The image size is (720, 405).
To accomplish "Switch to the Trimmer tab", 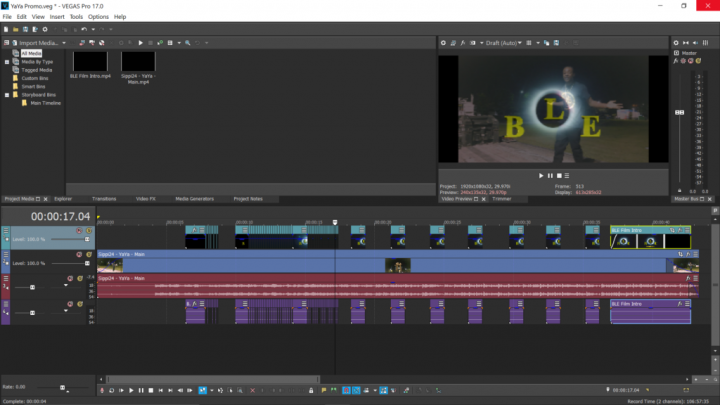I will 501,199.
